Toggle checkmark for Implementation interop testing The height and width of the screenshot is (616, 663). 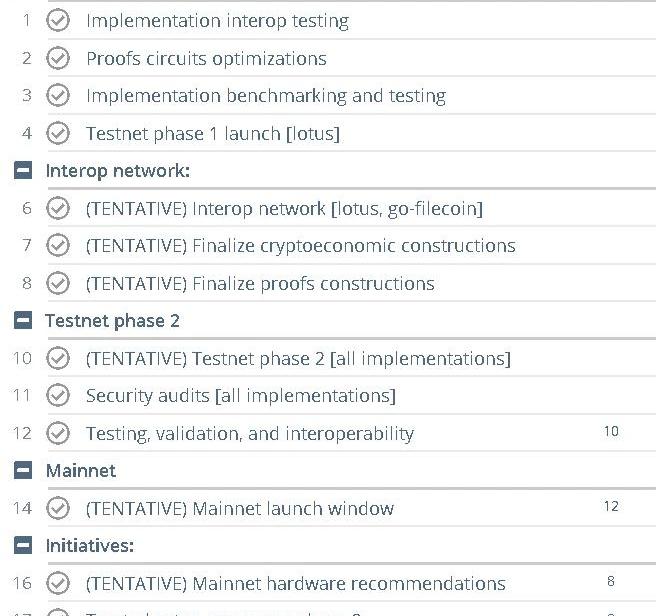tap(58, 20)
